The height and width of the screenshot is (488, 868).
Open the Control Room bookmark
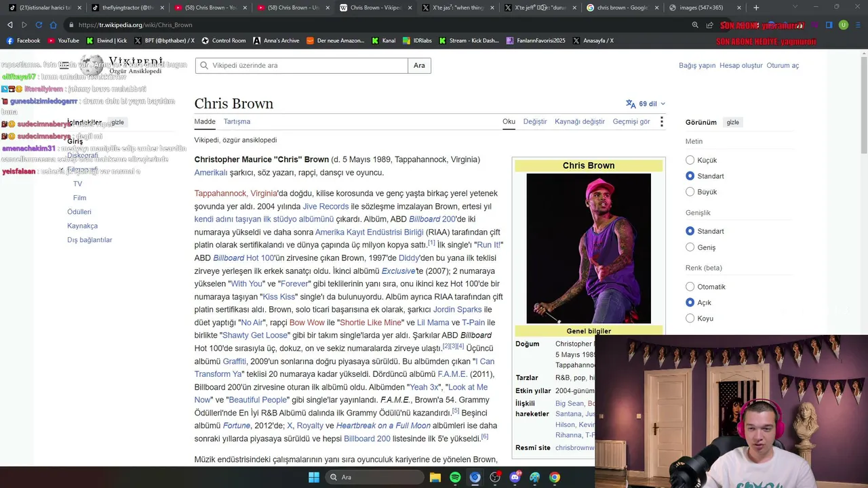pos(223,41)
